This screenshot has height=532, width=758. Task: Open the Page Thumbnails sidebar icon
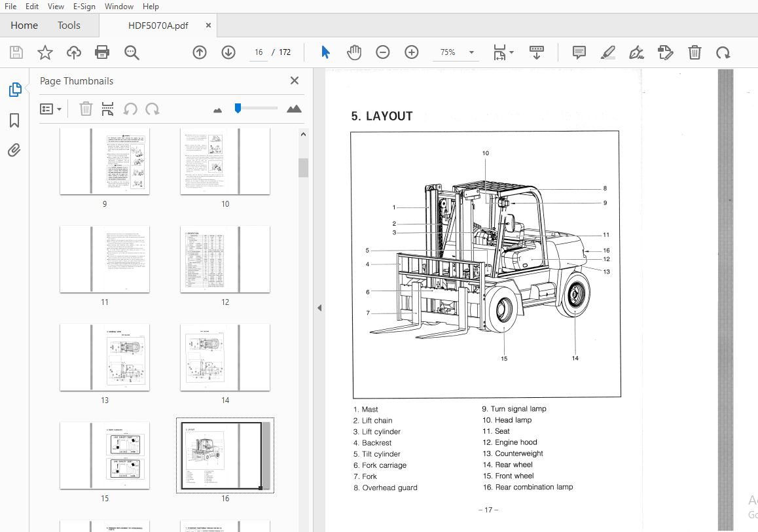[x=15, y=90]
